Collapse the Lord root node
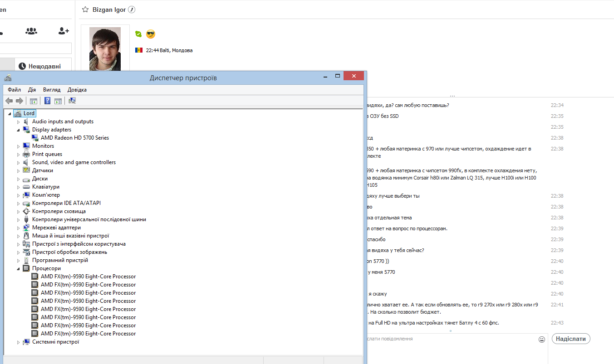This screenshot has height=364, width=614. coord(10,113)
